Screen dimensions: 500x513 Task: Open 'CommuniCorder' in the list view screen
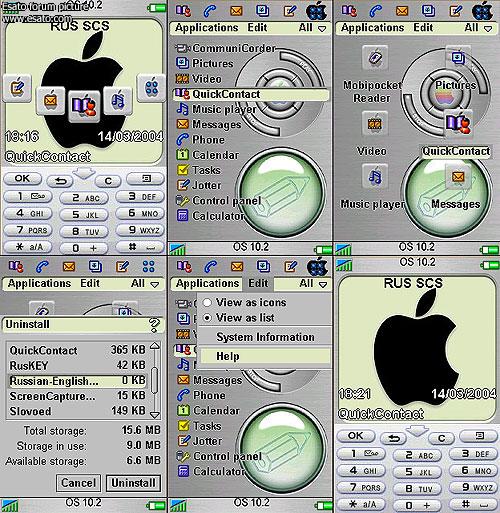click(x=225, y=48)
